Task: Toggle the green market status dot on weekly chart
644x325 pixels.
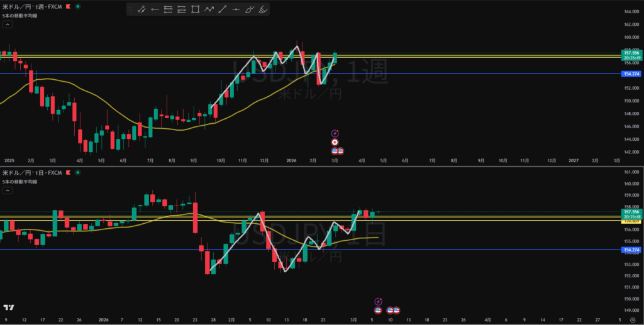Action: 77,6
